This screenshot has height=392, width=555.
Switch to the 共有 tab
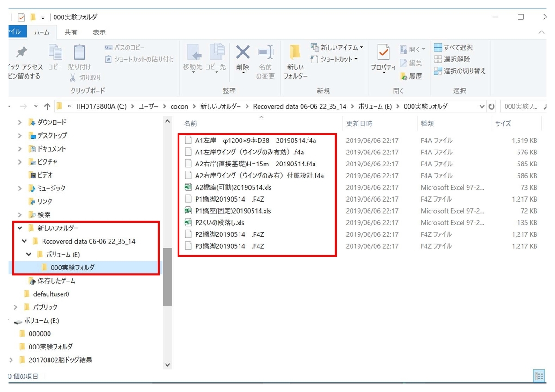[71, 32]
